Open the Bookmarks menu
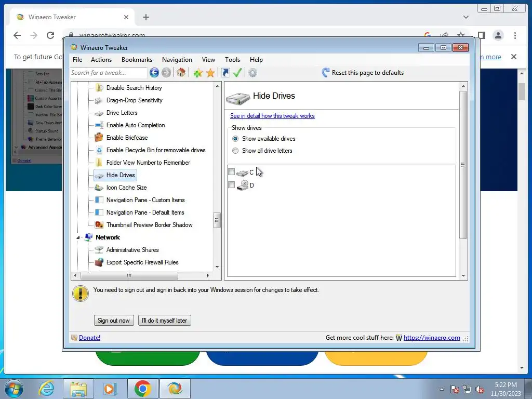This screenshot has width=532, height=399. tap(137, 60)
